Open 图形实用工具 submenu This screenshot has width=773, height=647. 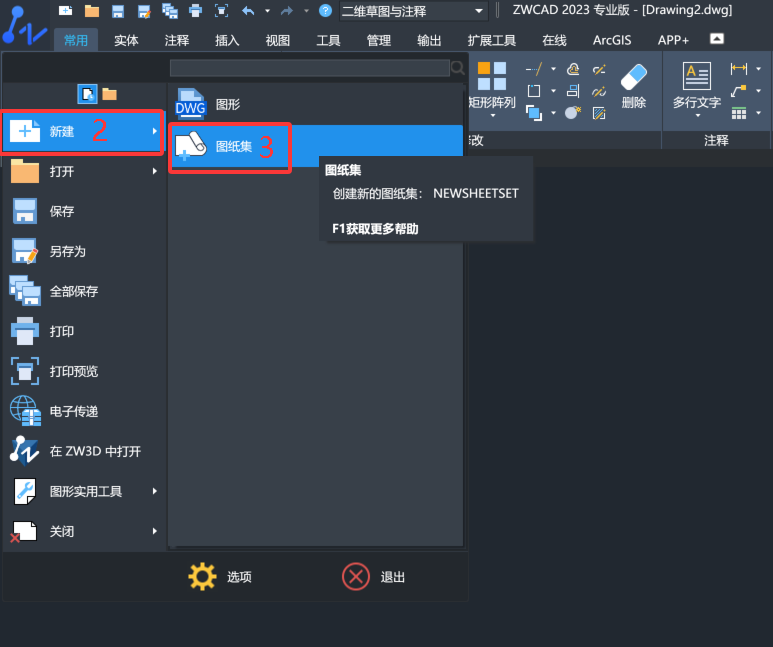(83, 491)
